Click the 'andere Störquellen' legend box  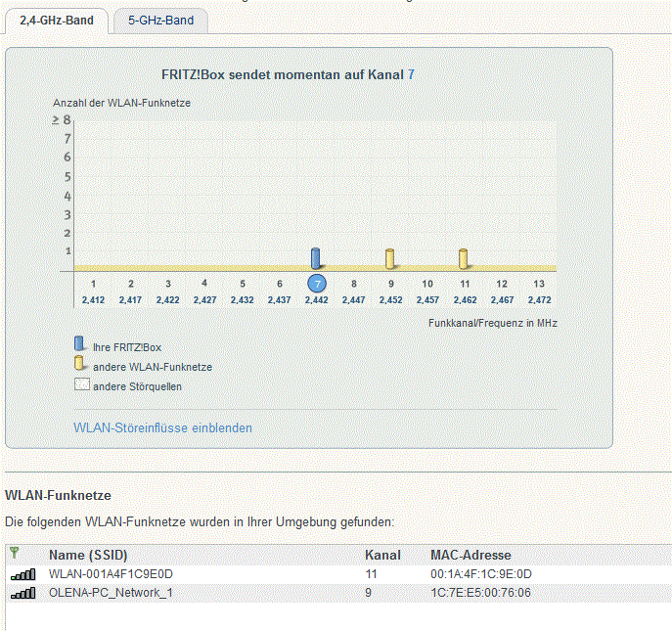click(82, 385)
